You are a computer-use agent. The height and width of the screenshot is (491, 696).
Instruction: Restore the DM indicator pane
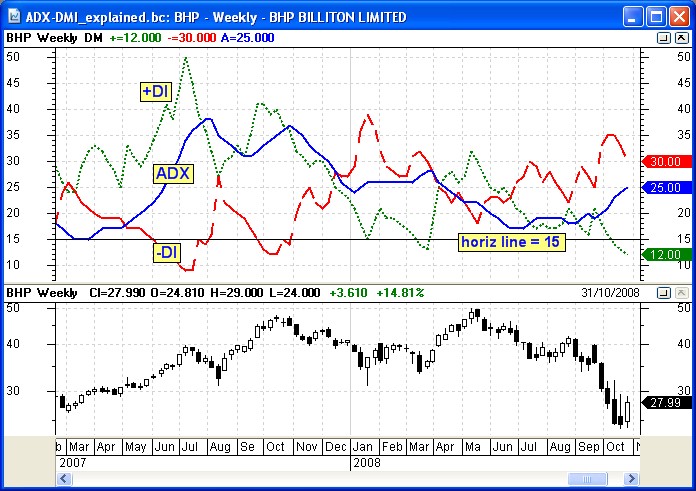[663, 38]
